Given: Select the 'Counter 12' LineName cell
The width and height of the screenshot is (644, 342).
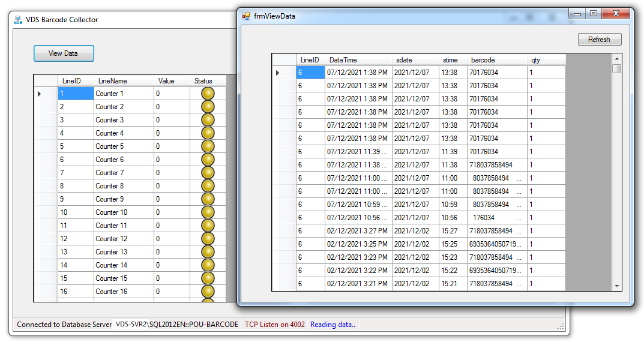Looking at the screenshot, I should click(x=124, y=239).
